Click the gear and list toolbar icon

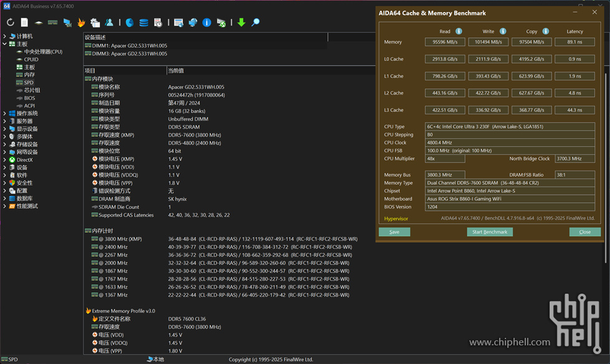click(95, 22)
